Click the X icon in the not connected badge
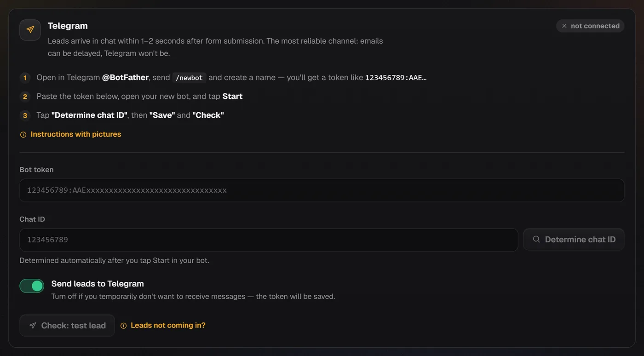The height and width of the screenshot is (356, 644). pos(564,26)
